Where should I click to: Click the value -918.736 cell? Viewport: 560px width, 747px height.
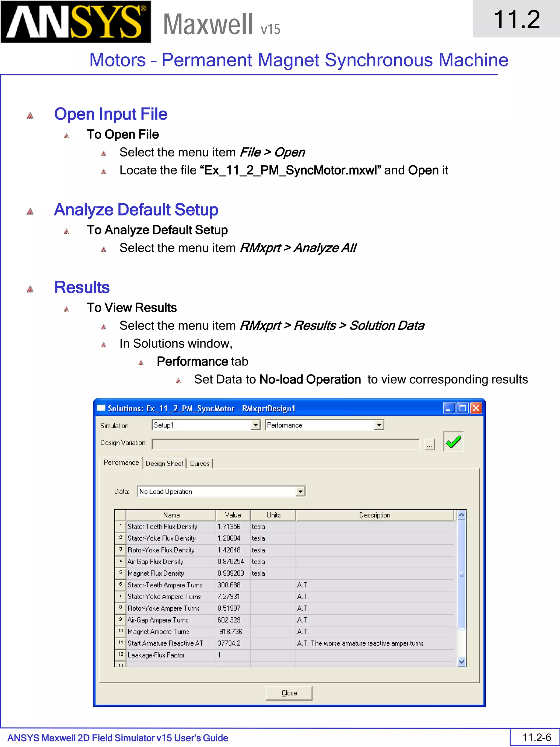pos(233,632)
